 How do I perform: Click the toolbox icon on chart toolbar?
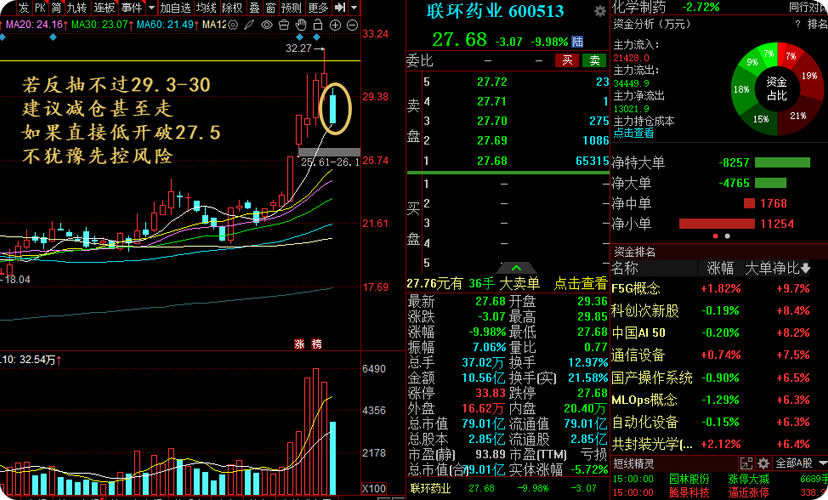pos(284,25)
